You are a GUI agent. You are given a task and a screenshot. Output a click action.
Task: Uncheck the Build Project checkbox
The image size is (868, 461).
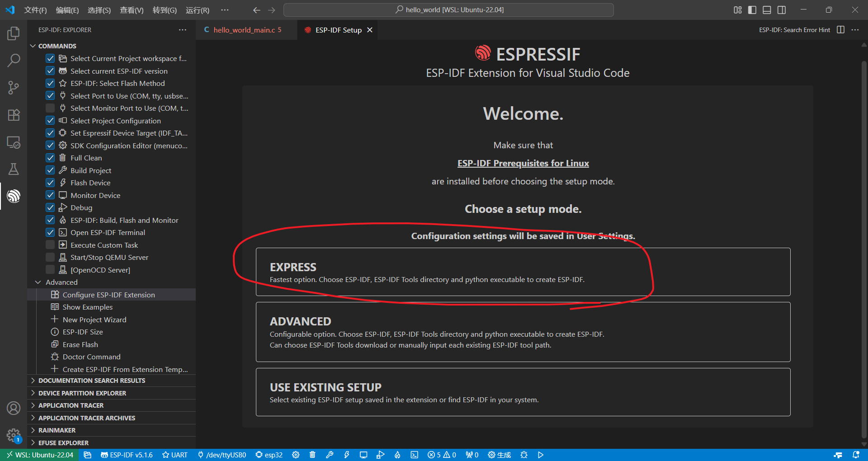click(50, 170)
